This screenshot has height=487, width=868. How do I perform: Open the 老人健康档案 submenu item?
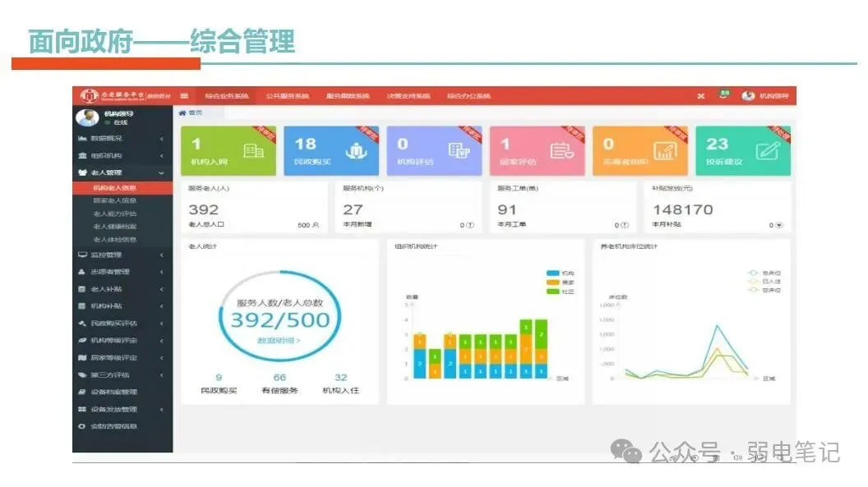click(x=114, y=227)
